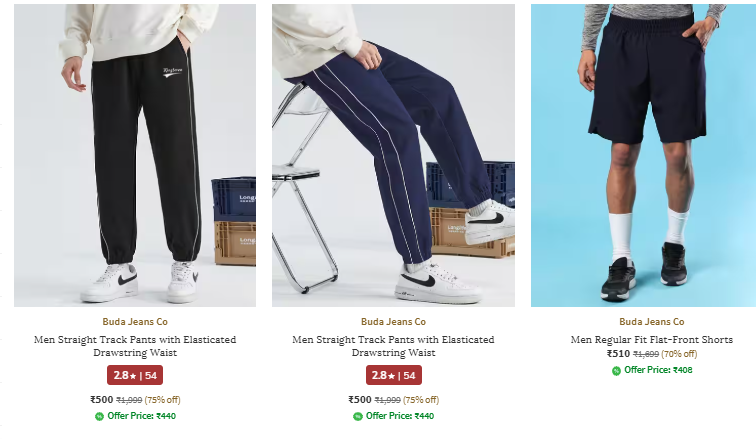Click Offer Price ₹440 under black pants
This screenshot has height=439, width=756.
point(141,416)
